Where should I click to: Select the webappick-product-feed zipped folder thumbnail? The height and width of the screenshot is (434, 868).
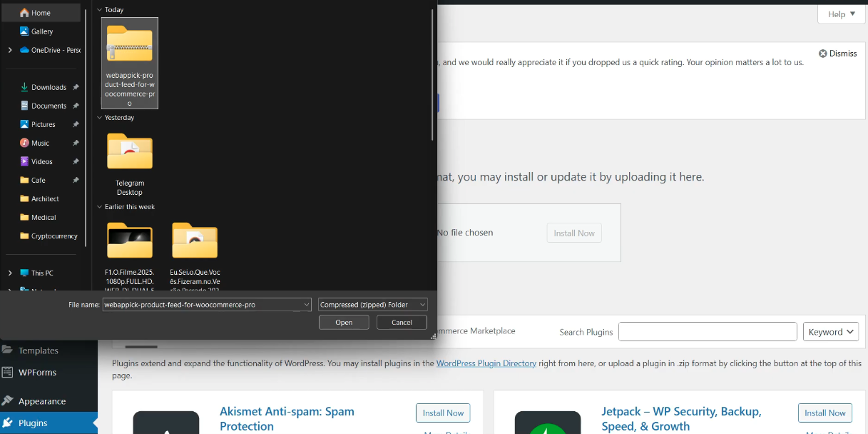[x=129, y=44]
